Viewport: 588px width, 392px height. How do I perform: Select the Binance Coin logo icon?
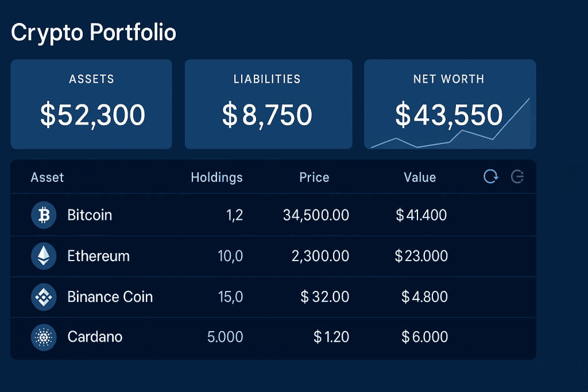(x=44, y=297)
